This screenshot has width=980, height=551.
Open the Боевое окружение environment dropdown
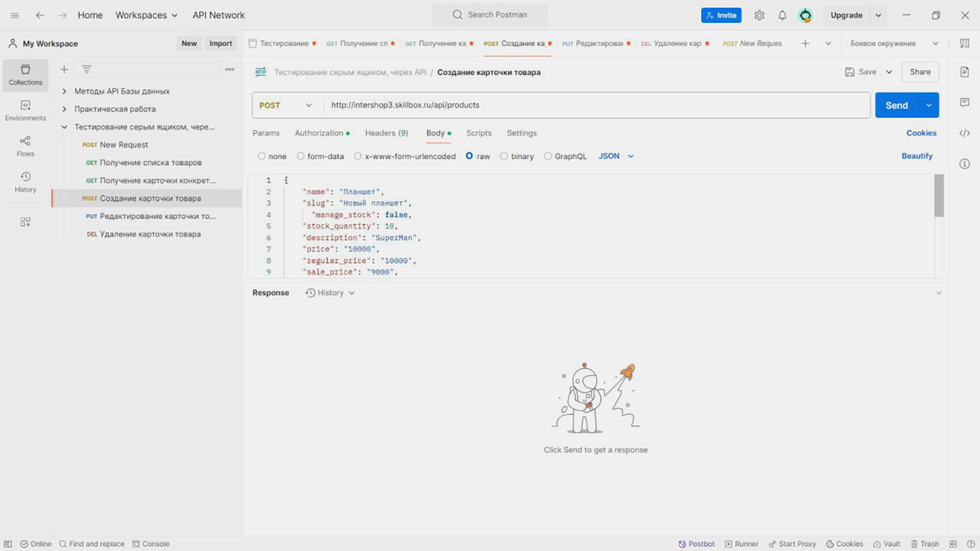click(x=894, y=43)
